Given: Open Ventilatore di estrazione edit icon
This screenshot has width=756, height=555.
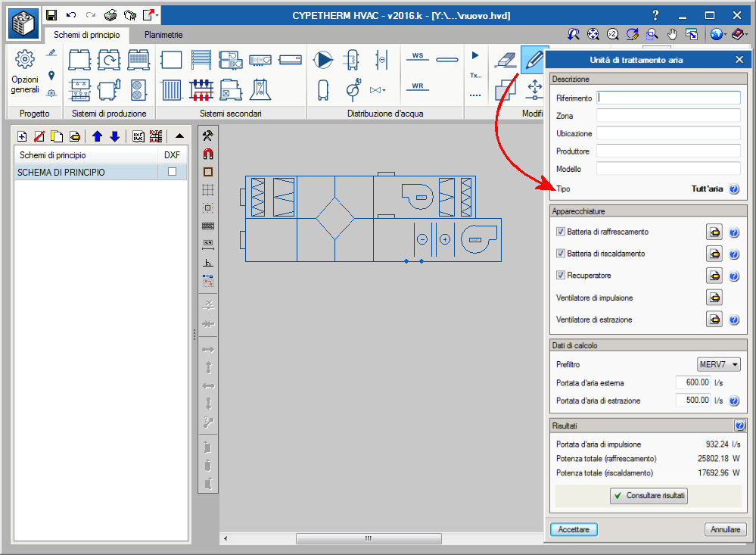Looking at the screenshot, I should 714,319.
